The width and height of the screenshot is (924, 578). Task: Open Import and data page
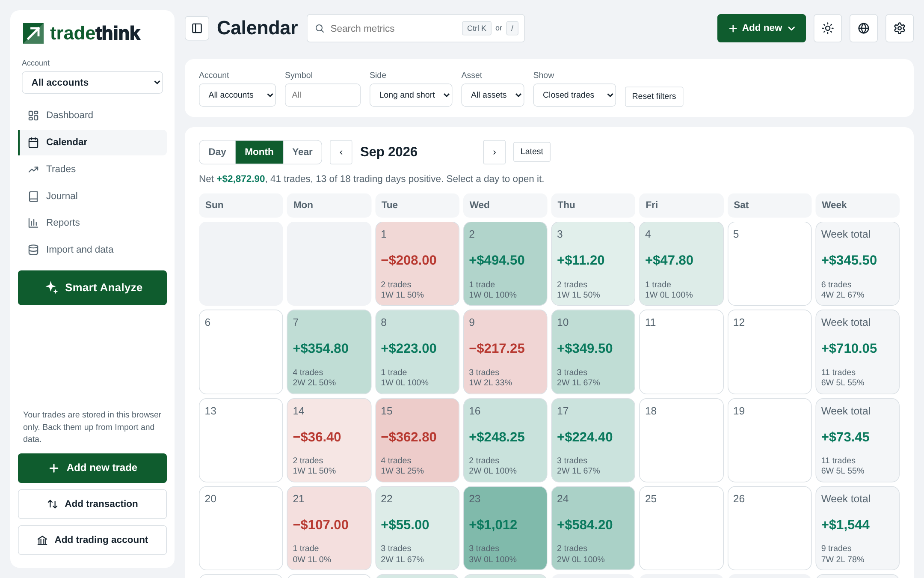point(92,250)
